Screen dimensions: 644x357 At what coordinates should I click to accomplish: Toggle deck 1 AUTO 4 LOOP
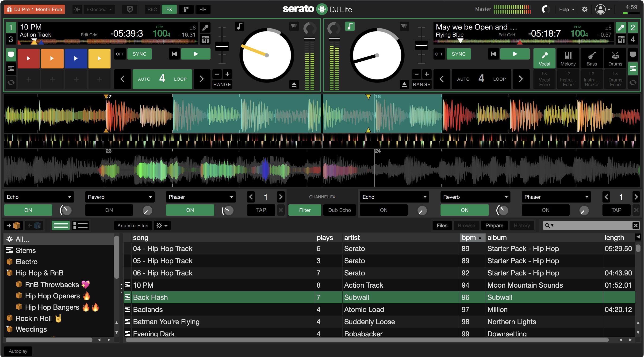(x=162, y=79)
